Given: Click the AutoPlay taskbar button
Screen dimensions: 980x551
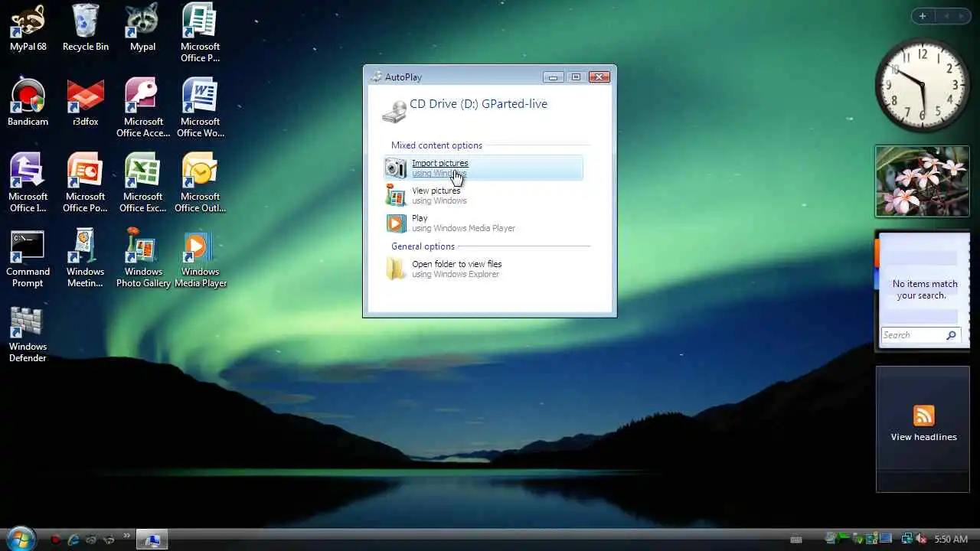Looking at the screenshot, I should (152, 540).
